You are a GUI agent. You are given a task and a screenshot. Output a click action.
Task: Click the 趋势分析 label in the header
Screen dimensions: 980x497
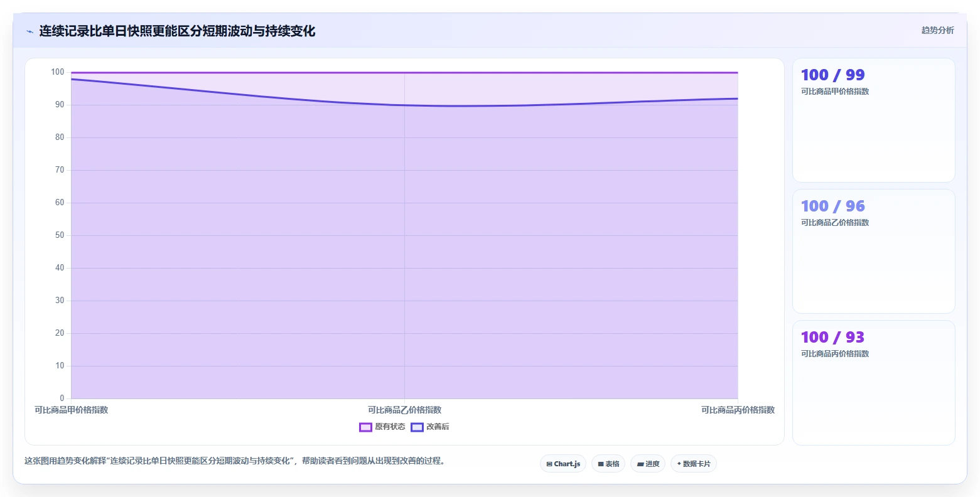pyautogui.click(x=937, y=31)
